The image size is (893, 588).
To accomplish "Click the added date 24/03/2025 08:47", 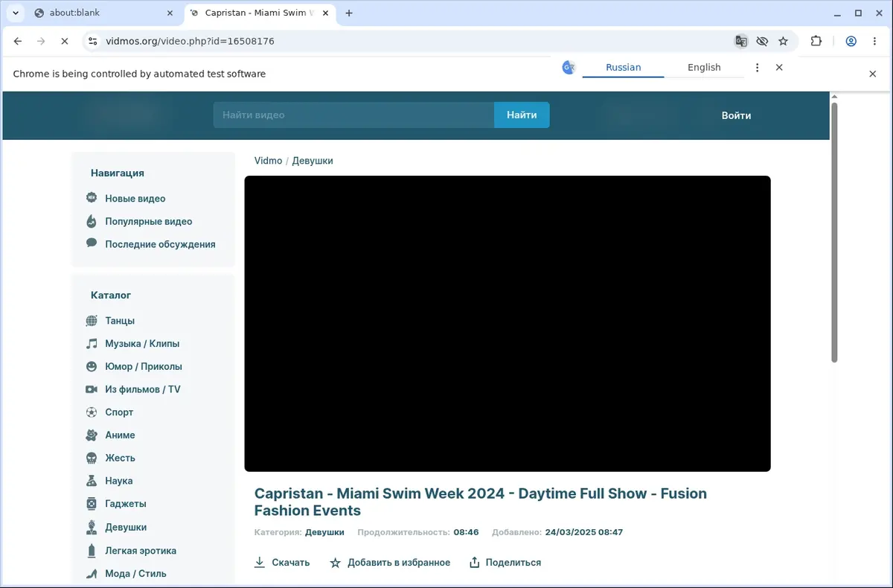I will 584,532.
